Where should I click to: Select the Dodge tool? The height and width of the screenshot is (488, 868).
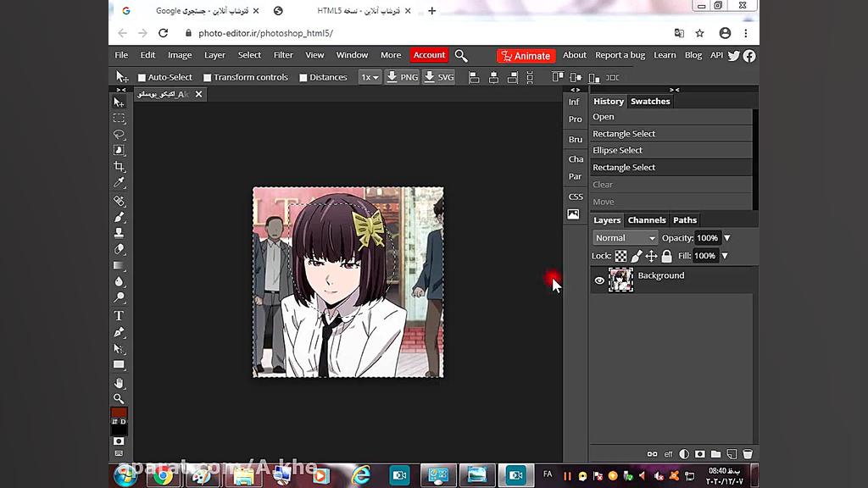click(119, 297)
